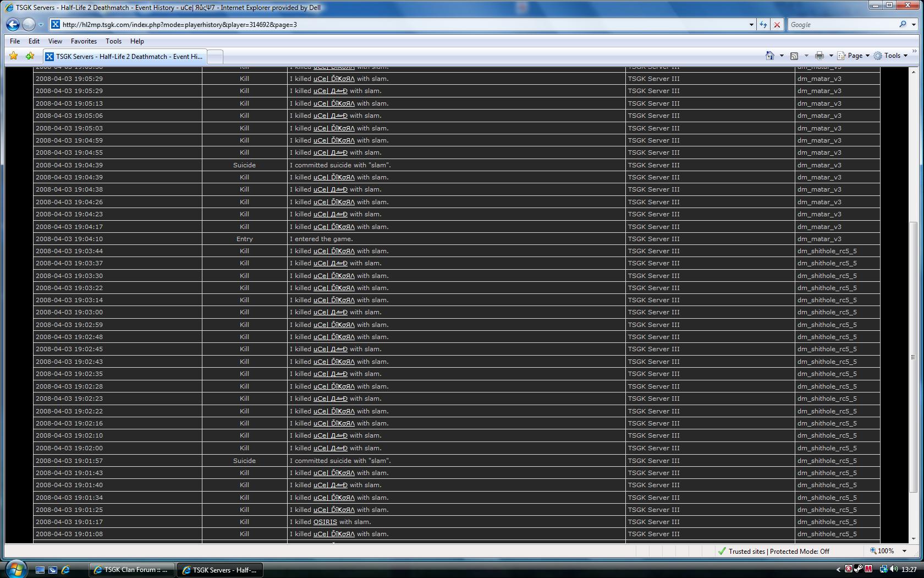
Task: Click the Print icon
Action: coord(819,56)
